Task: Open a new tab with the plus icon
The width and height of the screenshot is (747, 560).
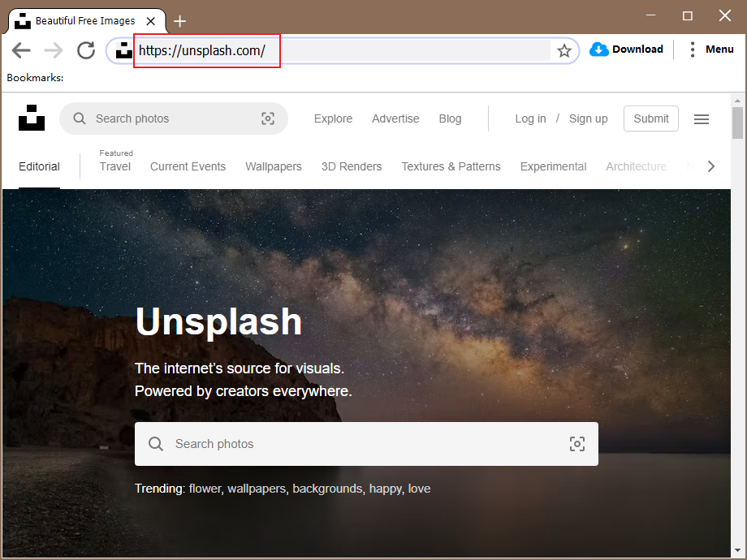Action: point(179,21)
